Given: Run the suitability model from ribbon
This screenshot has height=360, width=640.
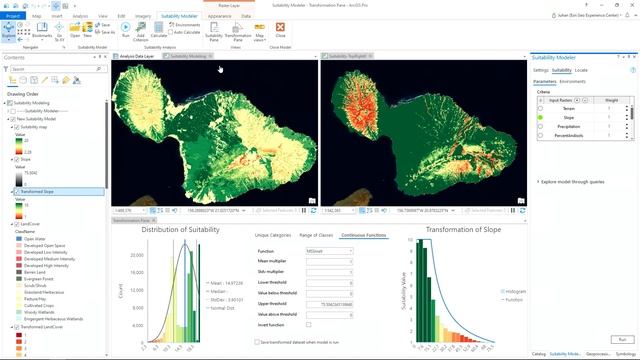Looking at the screenshot, I should (x=125, y=30).
